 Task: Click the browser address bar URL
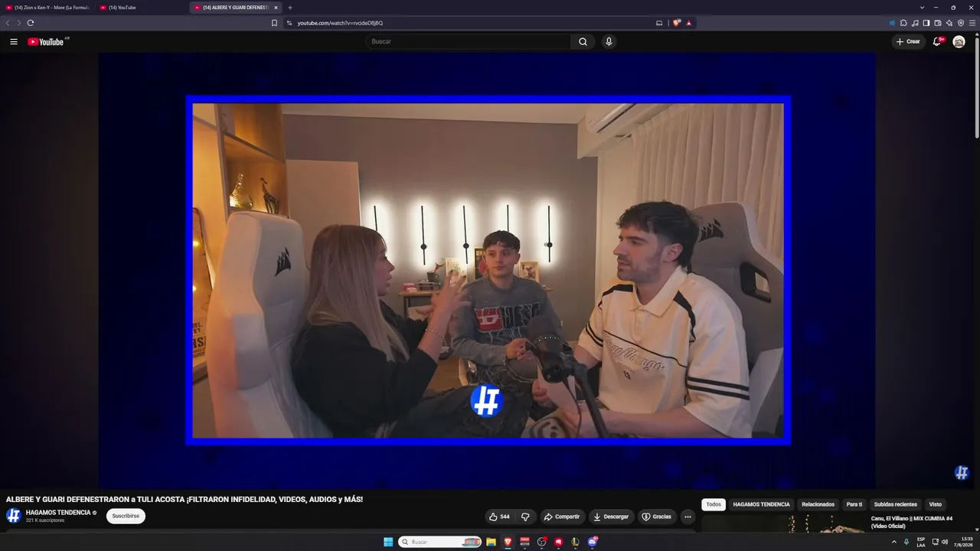(340, 23)
